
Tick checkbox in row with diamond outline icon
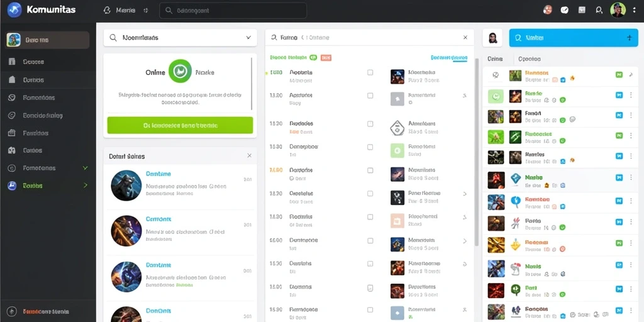click(x=370, y=124)
